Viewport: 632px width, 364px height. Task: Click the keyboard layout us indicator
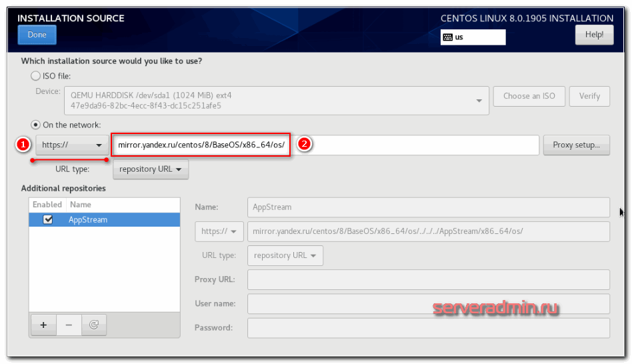(473, 37)
